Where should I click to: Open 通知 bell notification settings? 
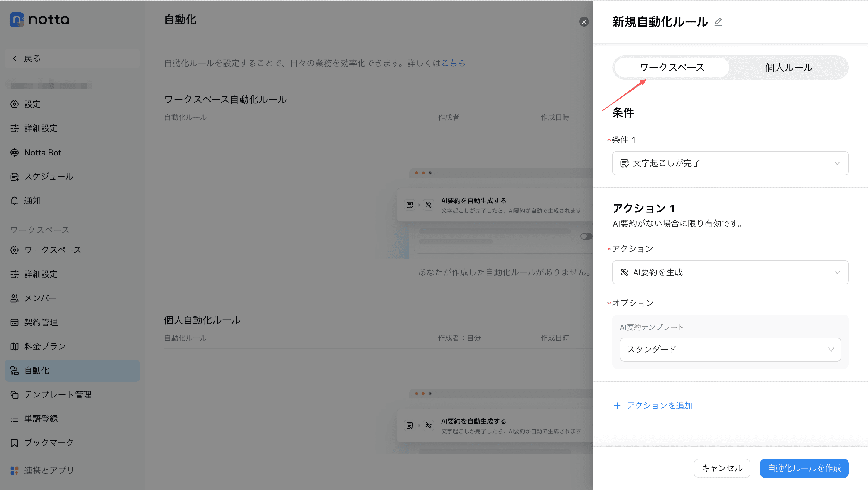coord(32,201)
